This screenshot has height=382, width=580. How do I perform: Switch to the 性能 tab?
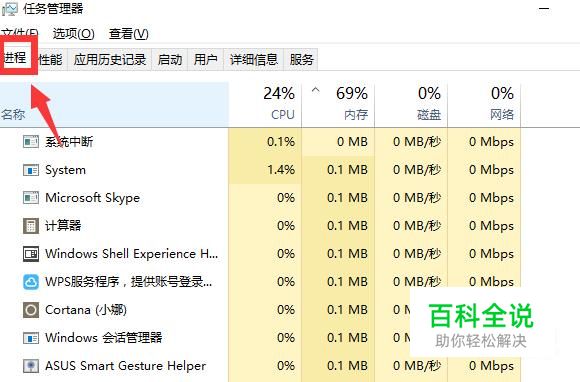[51, 59]
